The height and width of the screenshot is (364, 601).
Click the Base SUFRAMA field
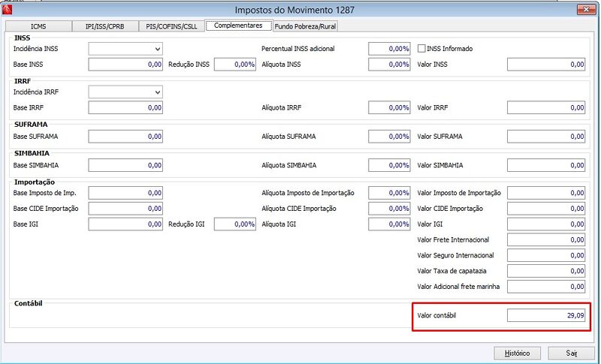[125, 137]
